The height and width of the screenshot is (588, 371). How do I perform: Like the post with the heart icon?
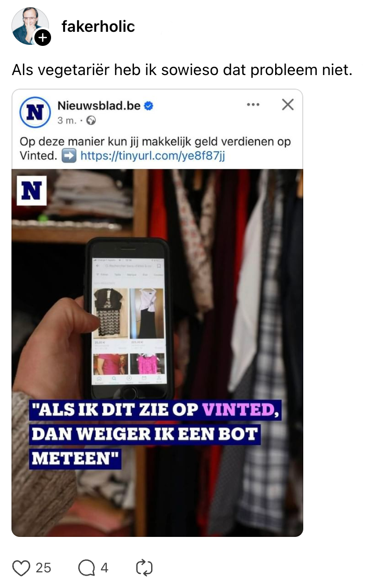click(x=21, y=568)
